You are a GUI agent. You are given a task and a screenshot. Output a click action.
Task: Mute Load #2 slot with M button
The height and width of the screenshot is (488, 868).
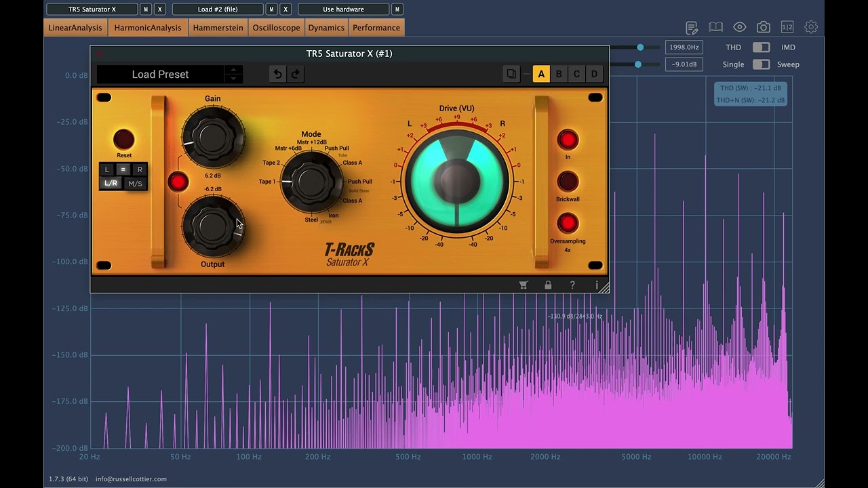click(271, 9)
